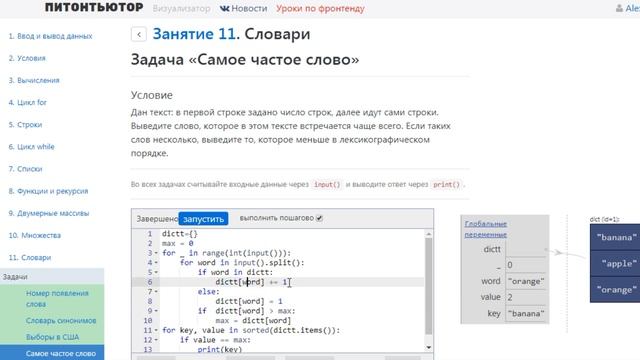Image resolution: width=640 pixels, height=360 pixels.
Task: Click the Условие section heading
Action: 152,95
